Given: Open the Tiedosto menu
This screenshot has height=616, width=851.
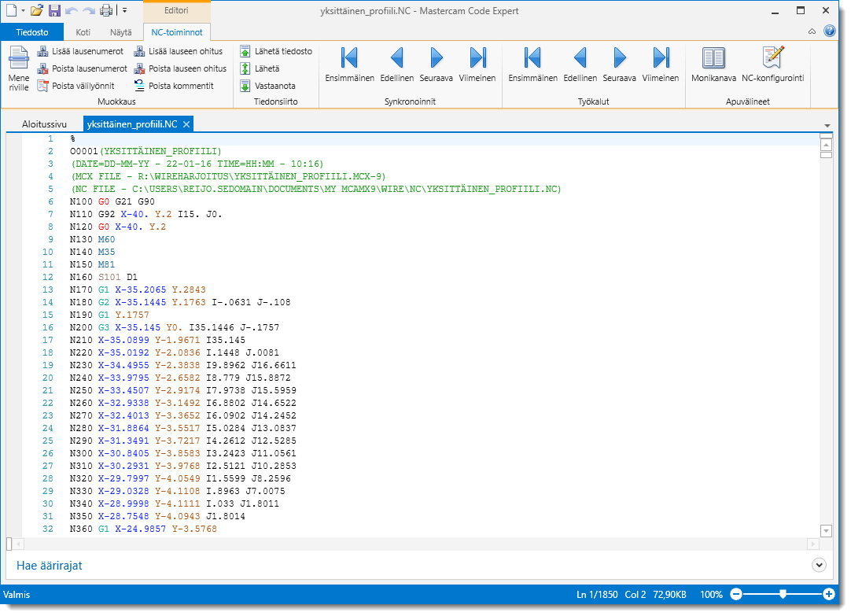Looking at the screenshot, I should [x=32, y=32].
